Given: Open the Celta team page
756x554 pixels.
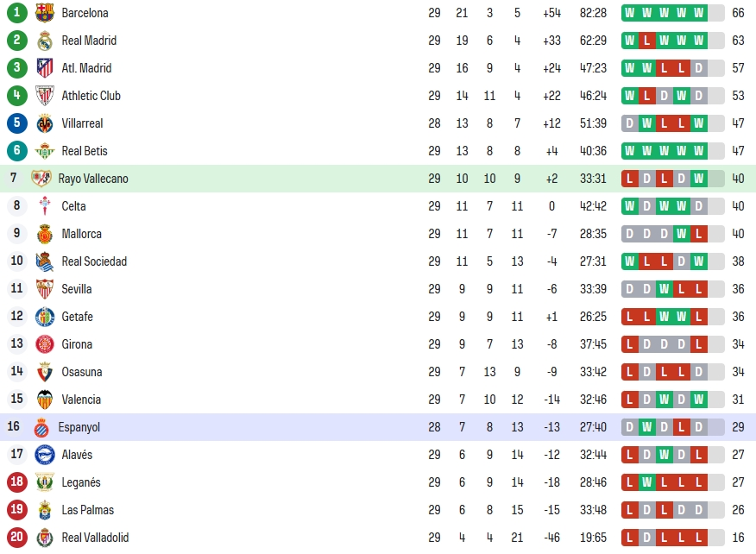Looking at the screenshot, I should tap(73, 206).
